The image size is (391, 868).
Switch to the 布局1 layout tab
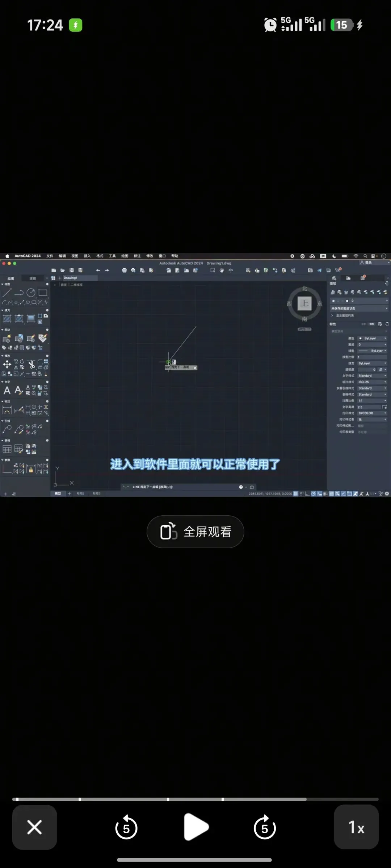pyautogui.click(x=80, y=493)
